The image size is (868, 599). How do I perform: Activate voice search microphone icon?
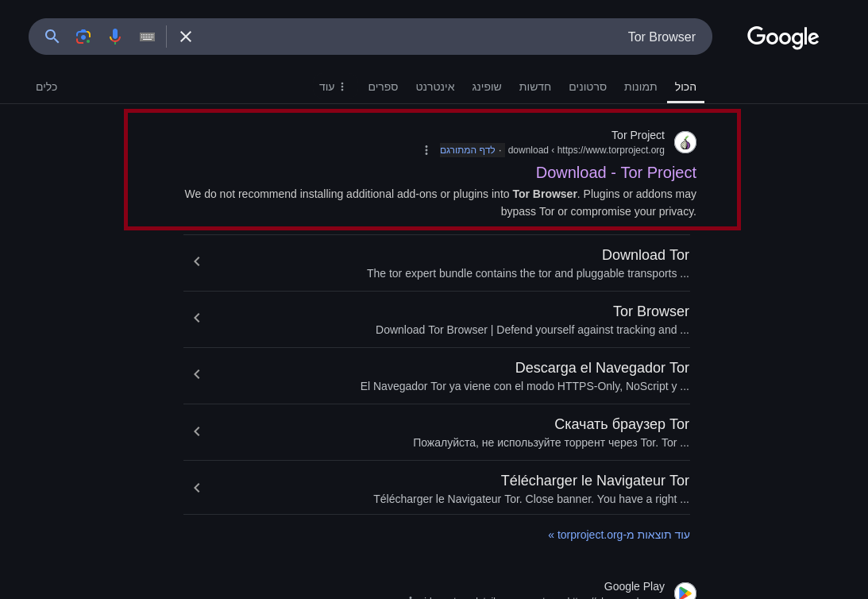(x=115, y=37)
